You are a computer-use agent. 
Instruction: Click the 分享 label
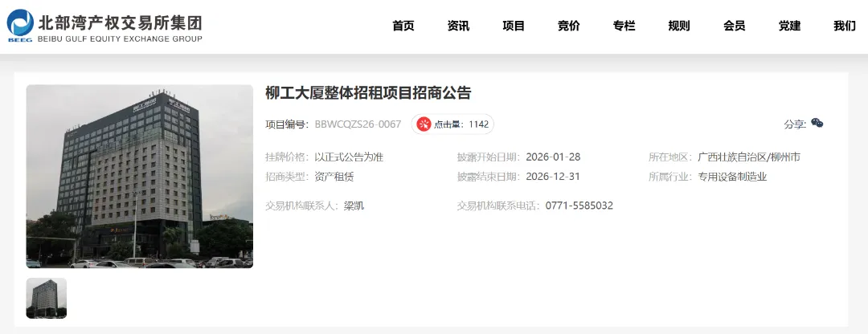click(794, 124)
